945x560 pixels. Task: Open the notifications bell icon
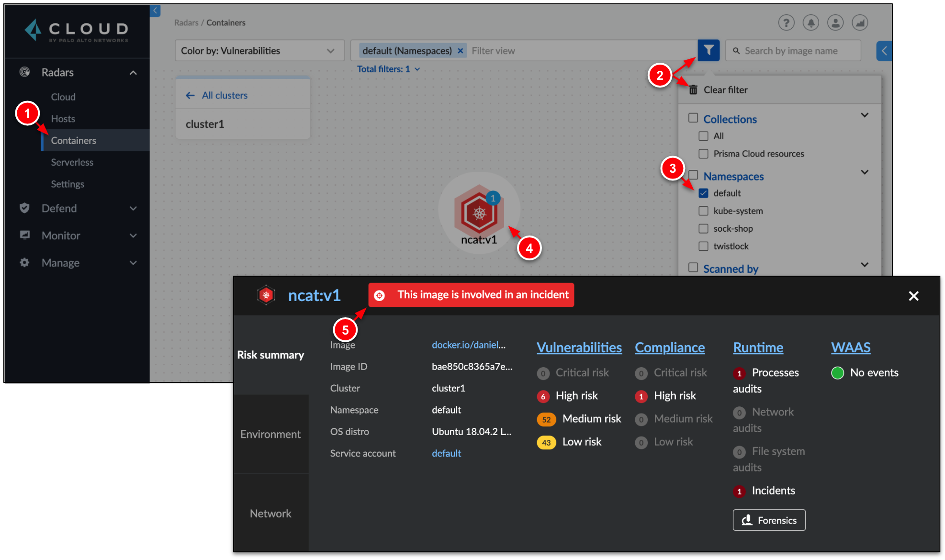[811, 22]
